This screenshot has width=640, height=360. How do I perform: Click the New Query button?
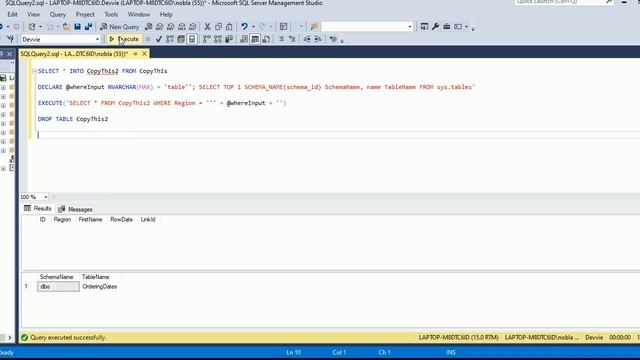point(120,27)
